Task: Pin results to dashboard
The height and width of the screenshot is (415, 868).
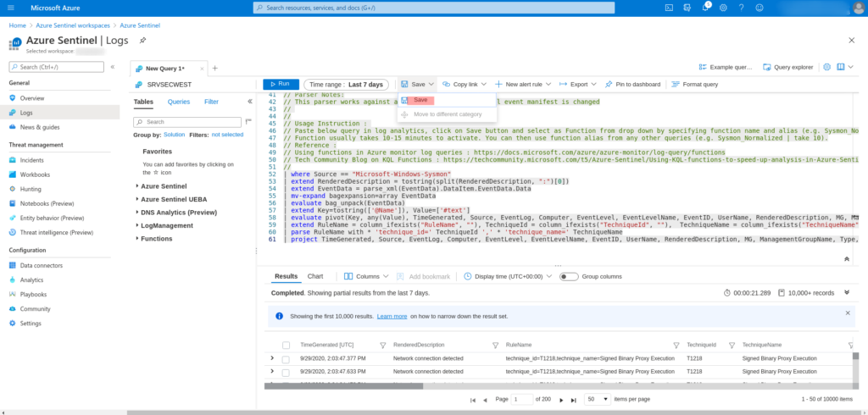Action: pos(632,84)
